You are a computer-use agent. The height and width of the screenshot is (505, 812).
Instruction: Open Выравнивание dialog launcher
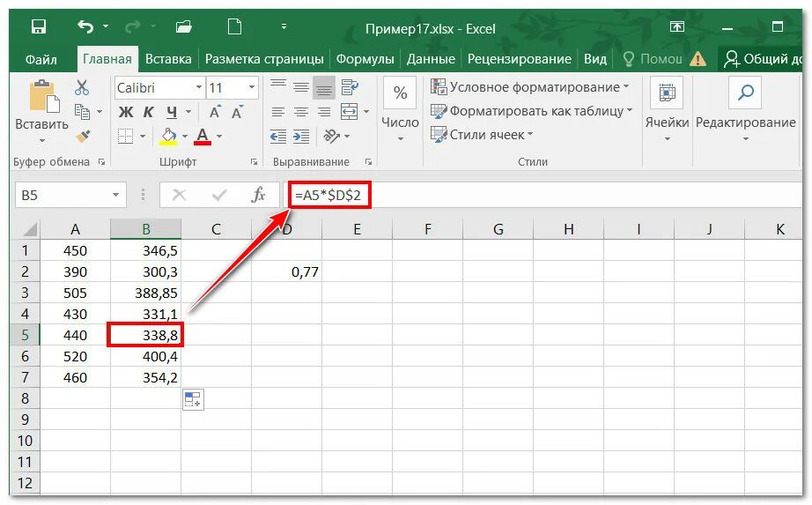point(368,162)
